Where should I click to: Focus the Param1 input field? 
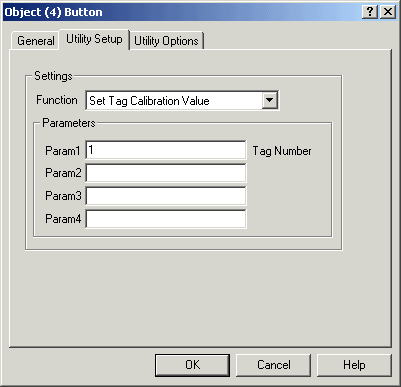[166, 150]
